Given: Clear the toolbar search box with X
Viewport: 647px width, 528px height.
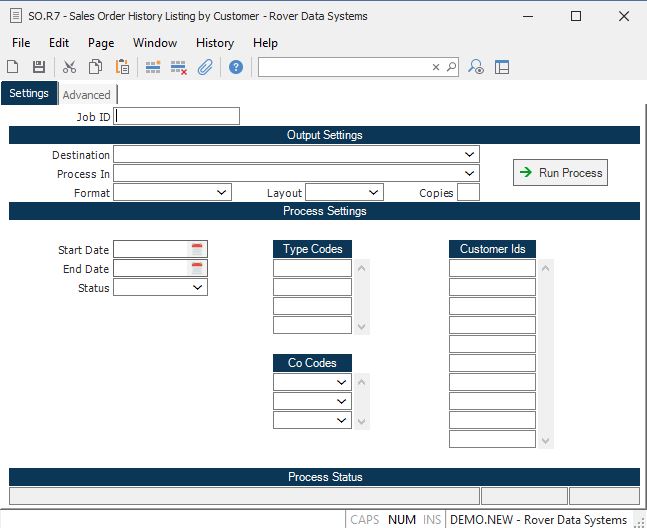Looking at the screenshot, I should pos(436,67).
